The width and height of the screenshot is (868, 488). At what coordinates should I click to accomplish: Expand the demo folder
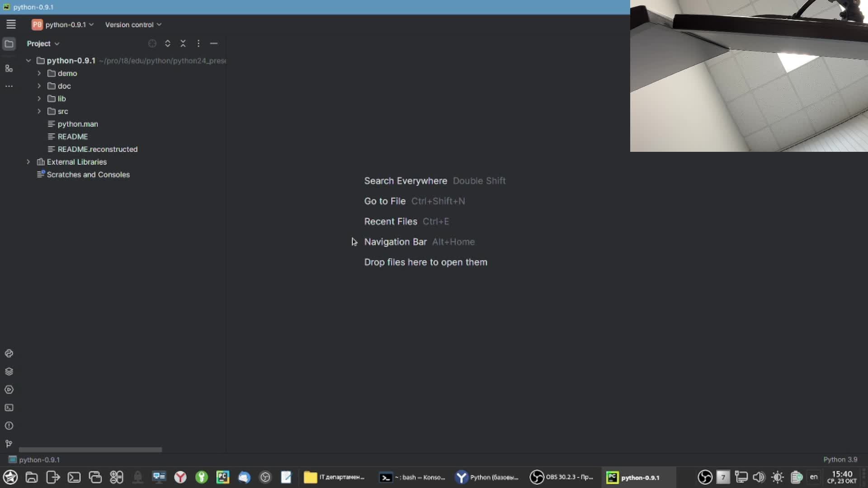pos(39,73)
